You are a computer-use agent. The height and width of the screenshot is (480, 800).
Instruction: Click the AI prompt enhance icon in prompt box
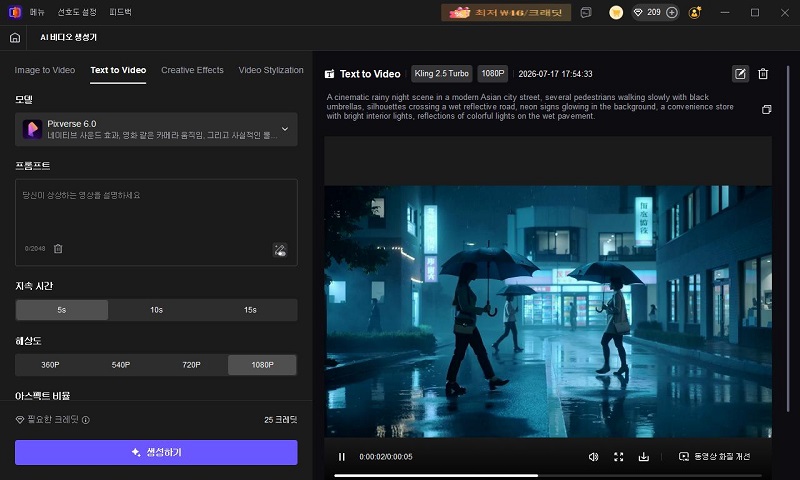click(x=280, y=250)
